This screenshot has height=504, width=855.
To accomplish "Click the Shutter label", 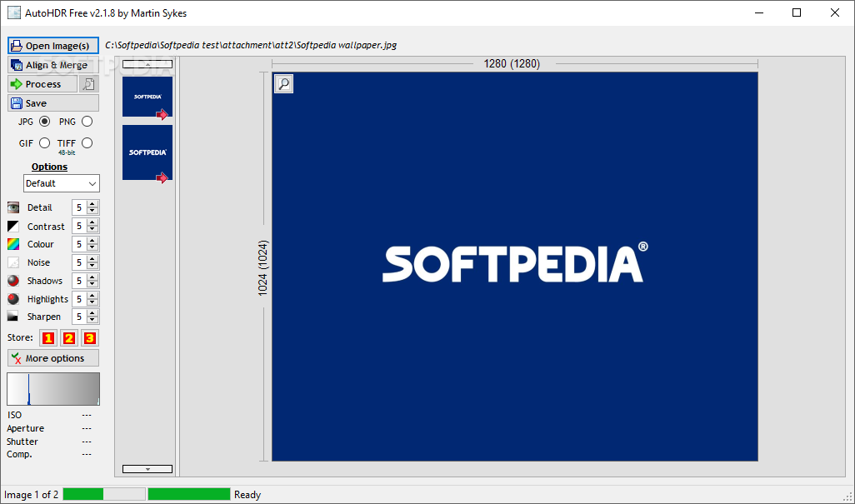I will 22,442.
